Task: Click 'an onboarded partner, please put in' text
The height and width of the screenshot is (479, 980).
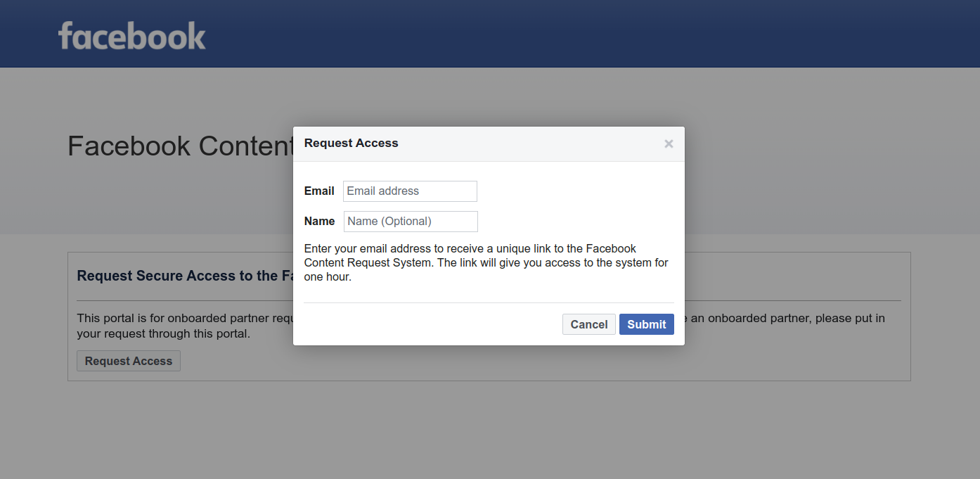Action: (787, 318)
